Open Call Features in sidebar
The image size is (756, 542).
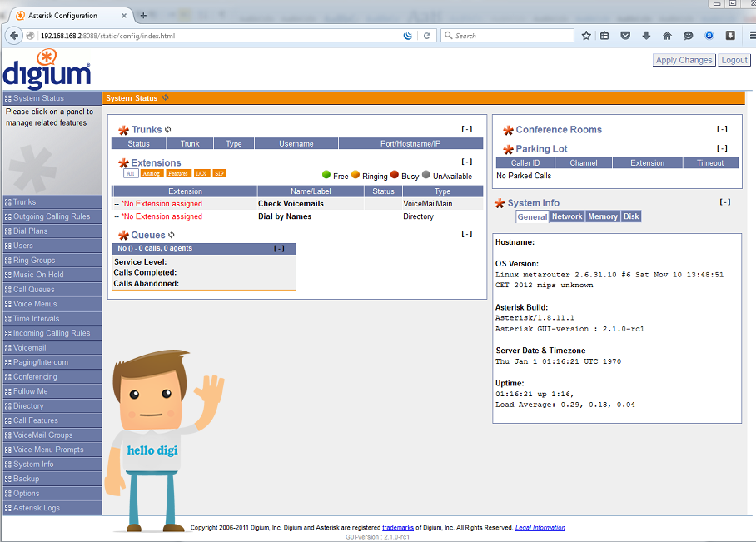tap(52, 420)
